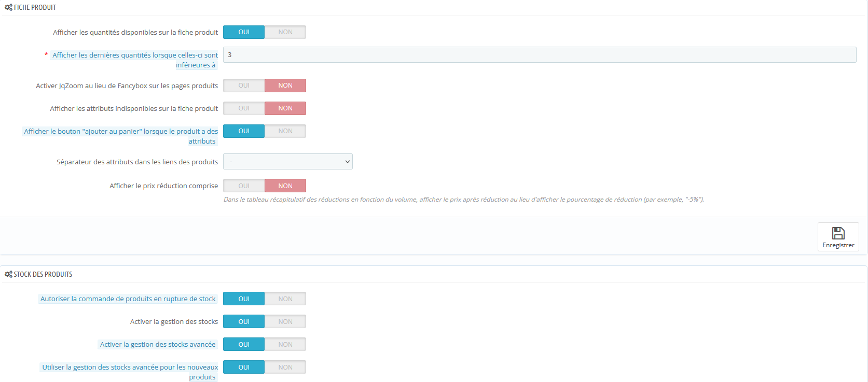The width and height of the screenshot is (868, 382).
Task: Click the gears icon beside STOCK DES PRODUITS
Action: (x=8, y=274)
